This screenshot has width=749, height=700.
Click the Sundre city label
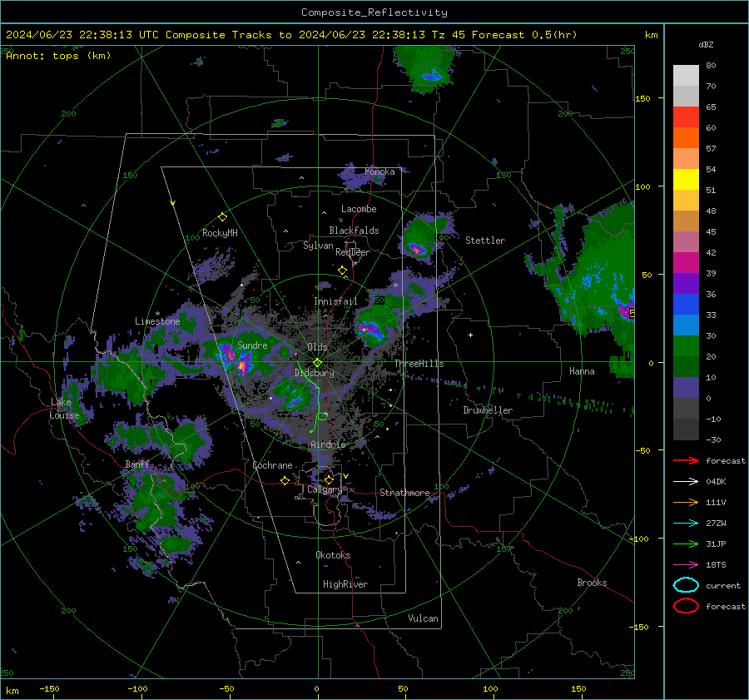coord(252,345)
